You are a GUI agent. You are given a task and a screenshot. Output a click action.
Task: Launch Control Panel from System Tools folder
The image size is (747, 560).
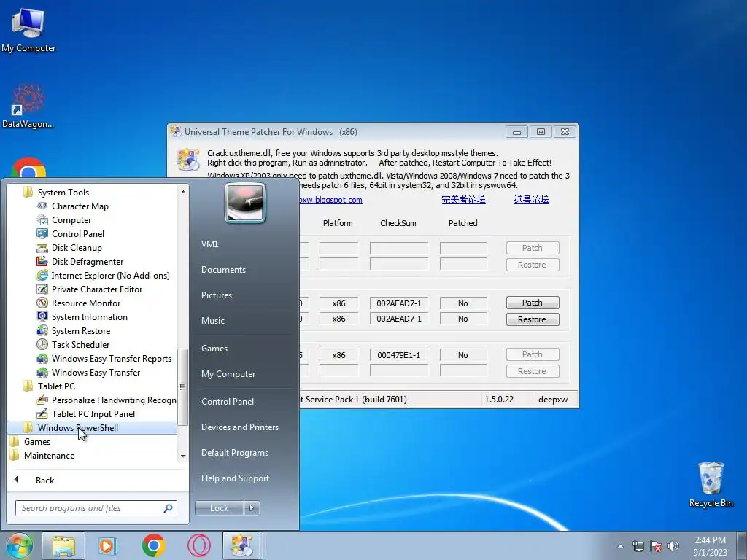point(77,234)
